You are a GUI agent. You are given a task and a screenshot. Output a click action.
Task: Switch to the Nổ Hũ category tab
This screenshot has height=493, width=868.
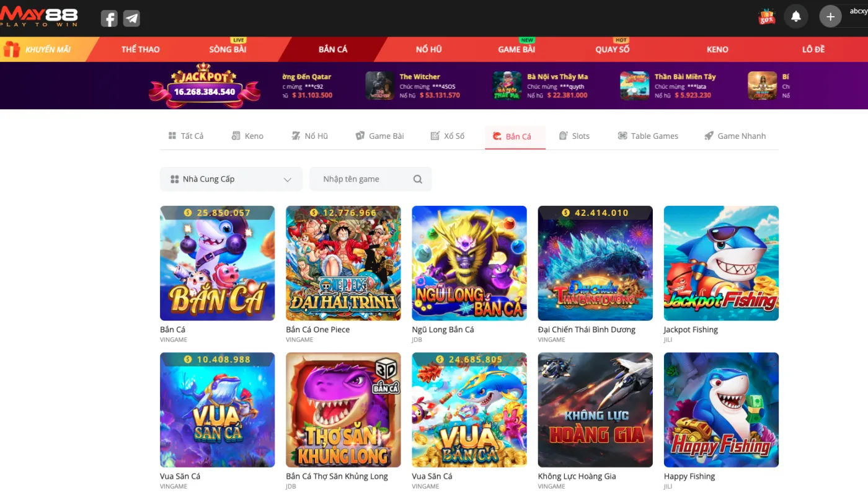[309, 136]
